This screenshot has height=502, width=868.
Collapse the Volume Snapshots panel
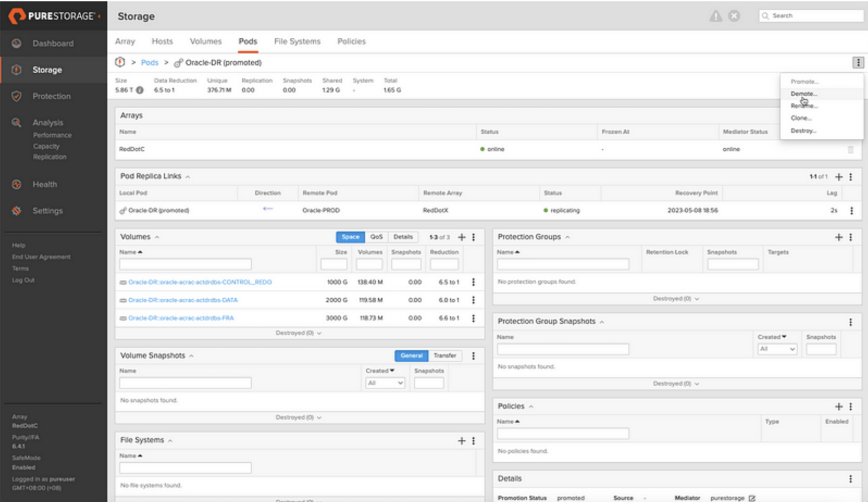(x=191, y=356)
